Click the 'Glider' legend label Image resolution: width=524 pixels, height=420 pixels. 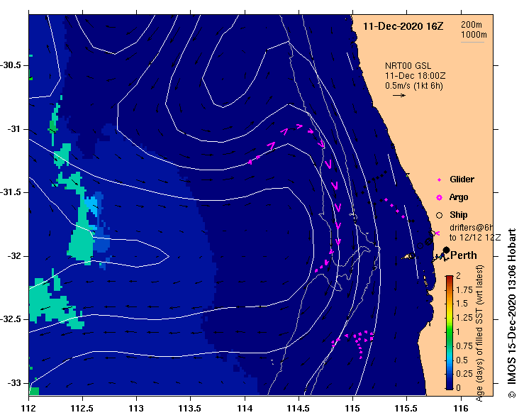(462, 179)
